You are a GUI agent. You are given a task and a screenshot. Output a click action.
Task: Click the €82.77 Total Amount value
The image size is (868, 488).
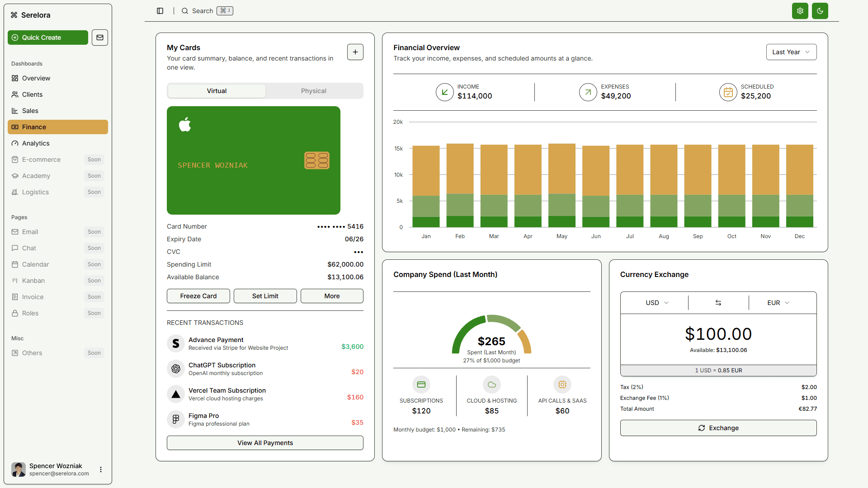(808, 409)
